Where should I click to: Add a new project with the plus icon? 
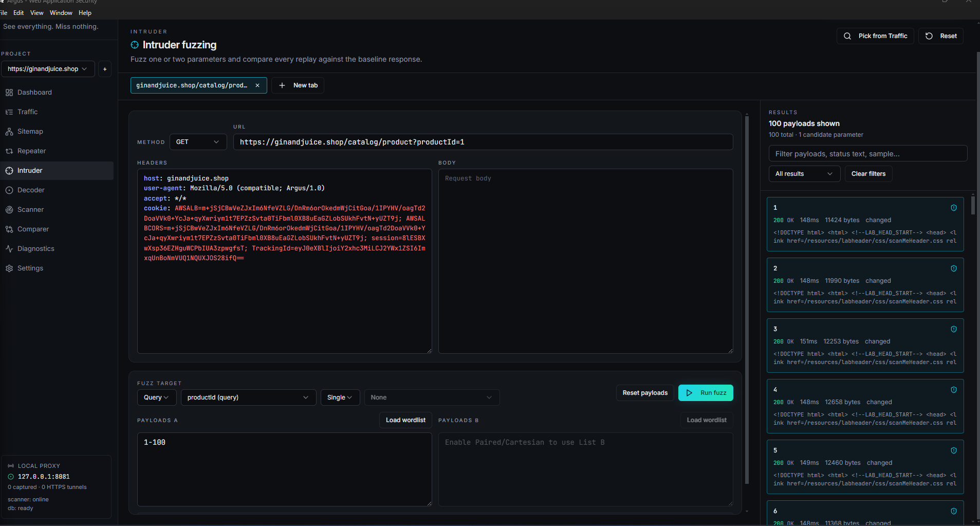[x=105, y=69]
